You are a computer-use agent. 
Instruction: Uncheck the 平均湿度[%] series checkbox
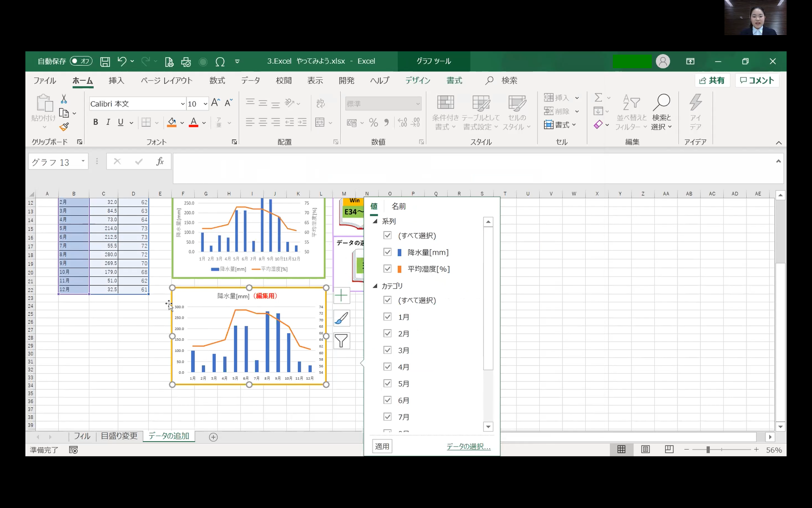(387, 269)
